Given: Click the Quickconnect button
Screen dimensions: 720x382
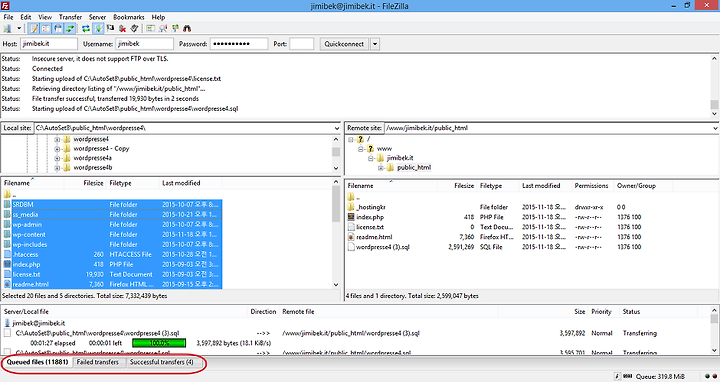Looking at the screenshot, I should (x=344, y=44).
